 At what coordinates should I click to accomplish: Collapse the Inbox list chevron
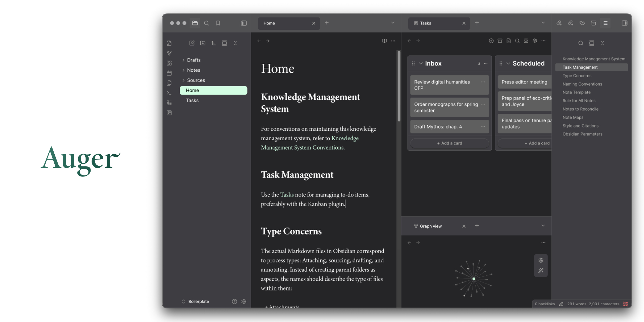tap(421, 63)
